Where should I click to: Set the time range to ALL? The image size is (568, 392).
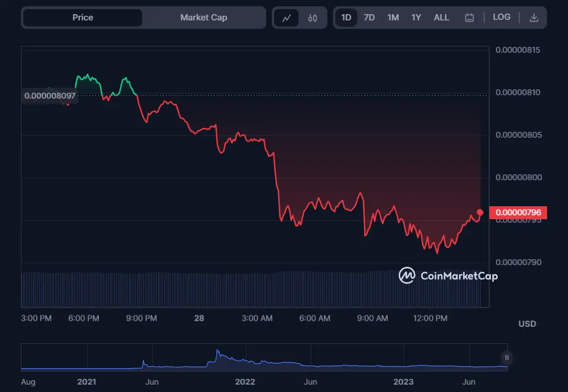coord(441,18)
